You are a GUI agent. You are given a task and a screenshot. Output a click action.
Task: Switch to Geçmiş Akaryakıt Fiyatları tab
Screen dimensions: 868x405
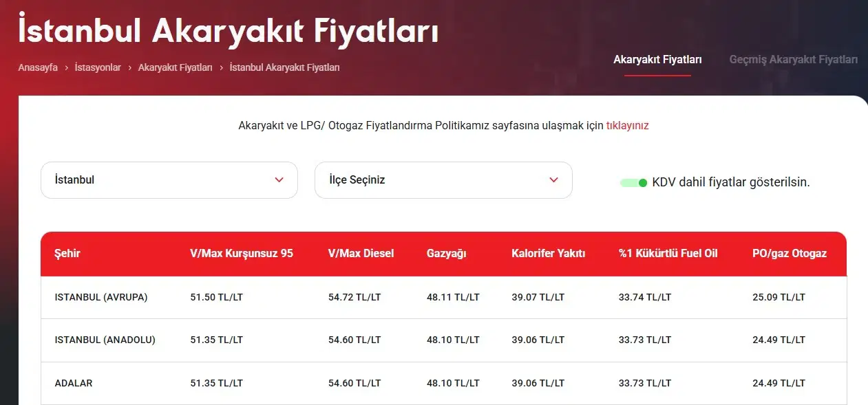tap(794, 60)
